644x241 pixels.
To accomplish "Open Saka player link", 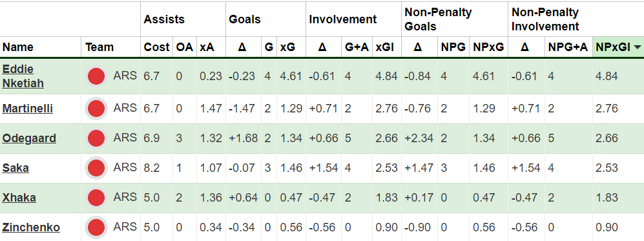I will (x=16, y=168).
